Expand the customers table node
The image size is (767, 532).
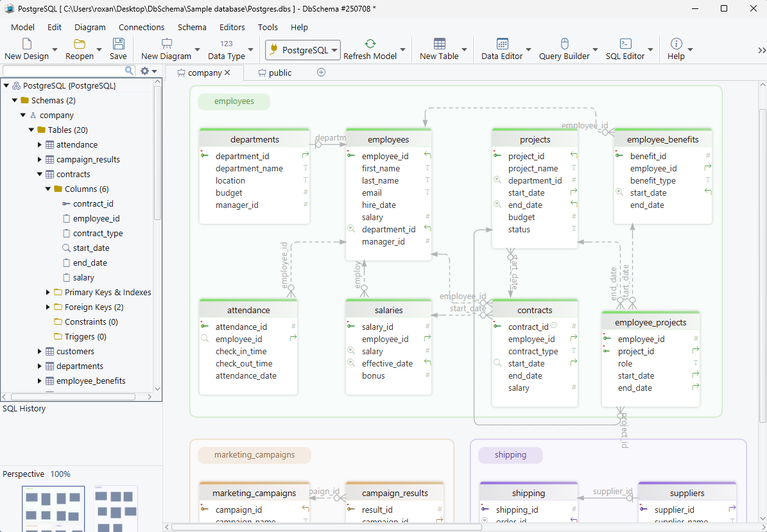click(x=40, y=351)
